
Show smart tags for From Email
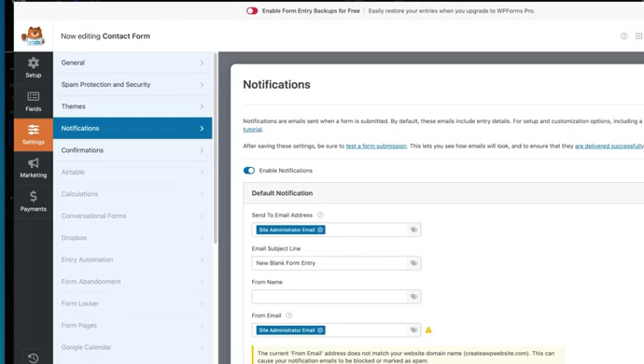(x=414, y=329)
